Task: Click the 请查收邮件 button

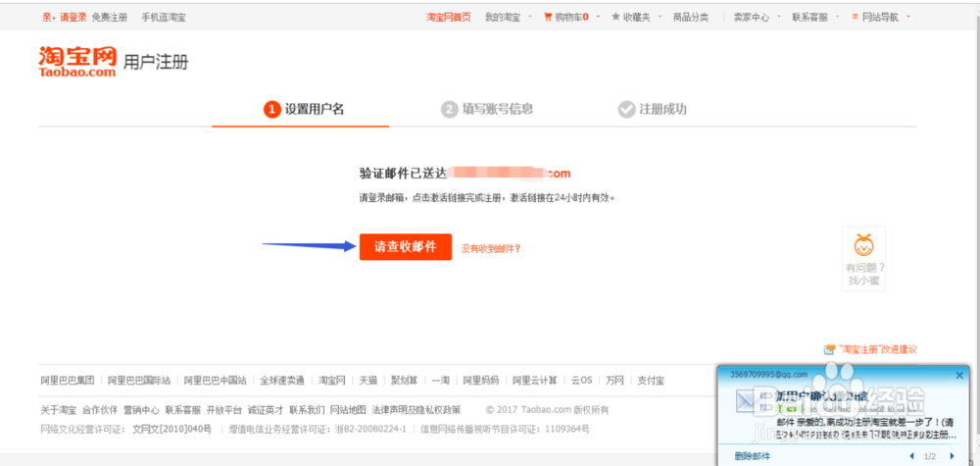Action: 406,246
